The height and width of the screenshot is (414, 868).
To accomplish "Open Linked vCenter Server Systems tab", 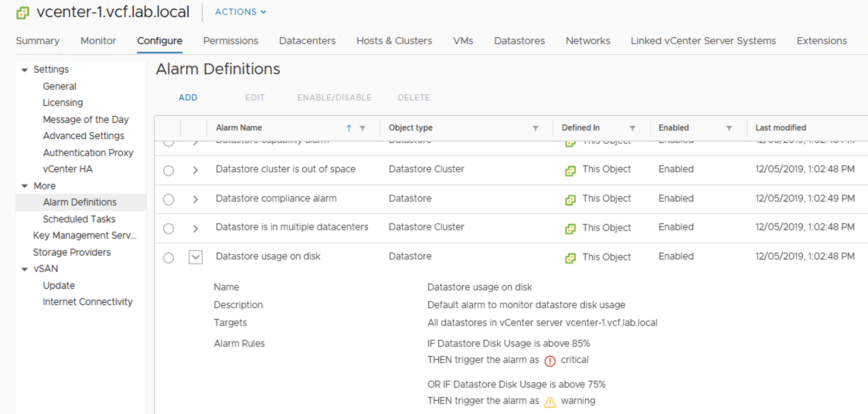I will point(703,41).
